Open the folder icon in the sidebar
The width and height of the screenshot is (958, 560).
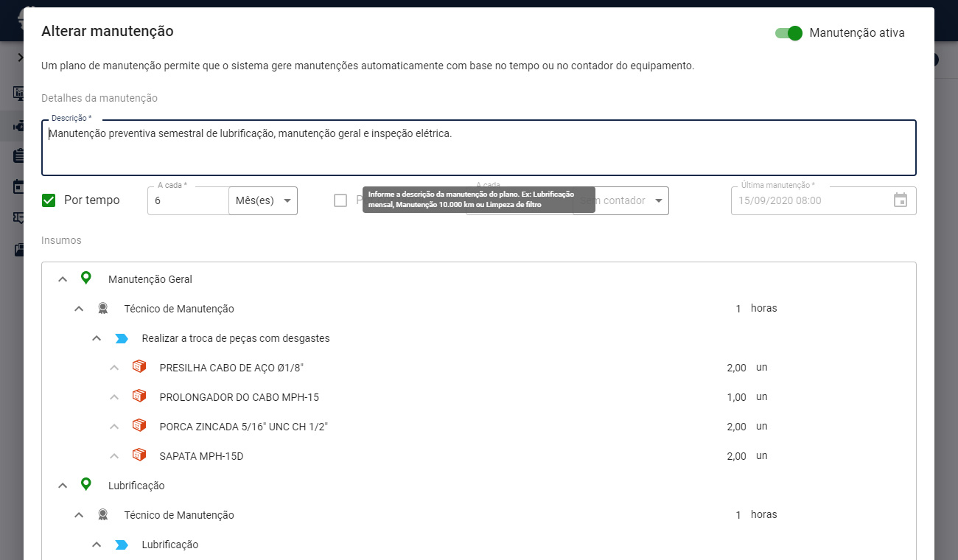[18, 249]
